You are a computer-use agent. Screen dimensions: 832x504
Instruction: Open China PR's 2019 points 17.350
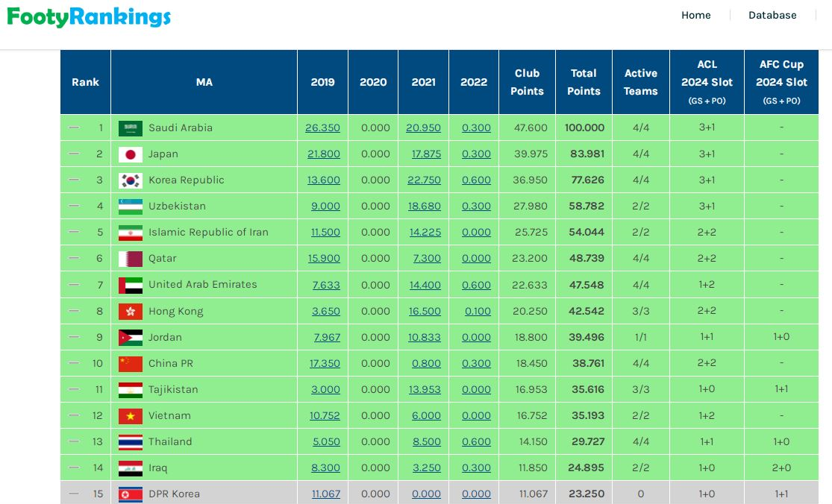pyautogui.click(x=325, y=363)
